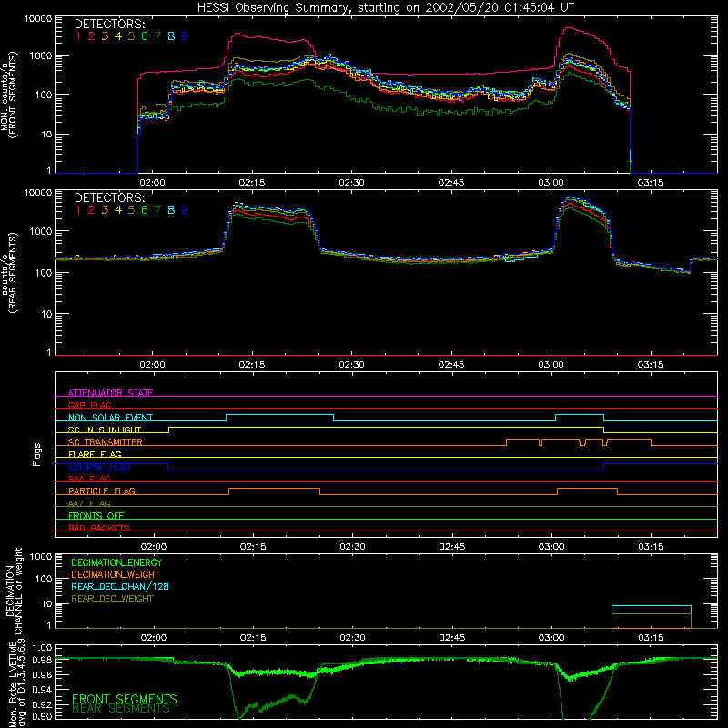
Task: Click the FLARE_FLAG label
Action: [x=95, y=454]
